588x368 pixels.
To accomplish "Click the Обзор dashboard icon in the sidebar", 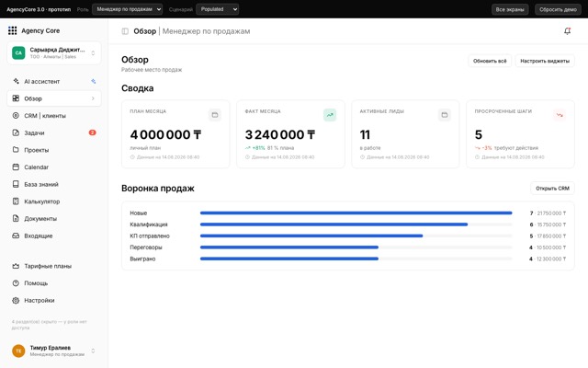I will click(x=16, y=98).
